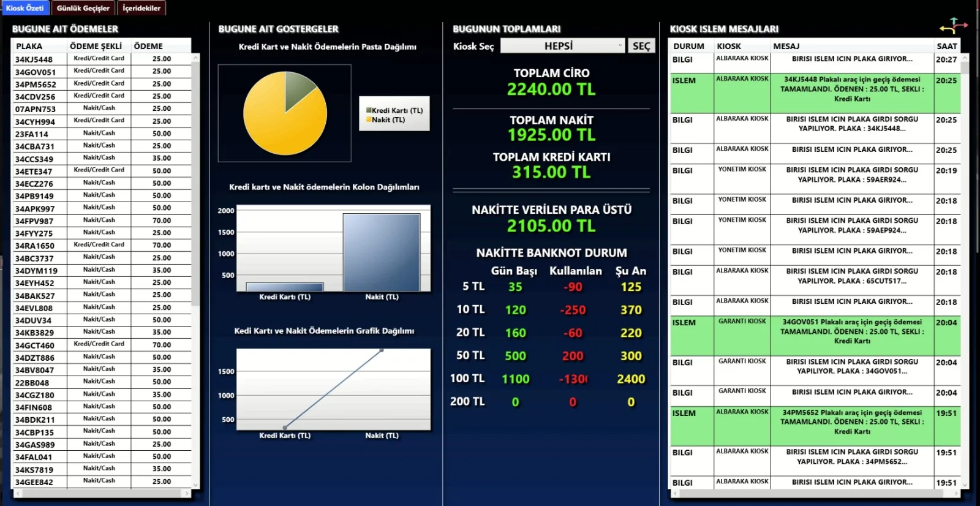This screenshot has width=980, height=506.
Task: Open the Kiosk Seç HEPSİ dropdown
Action: tap(562, 46)
